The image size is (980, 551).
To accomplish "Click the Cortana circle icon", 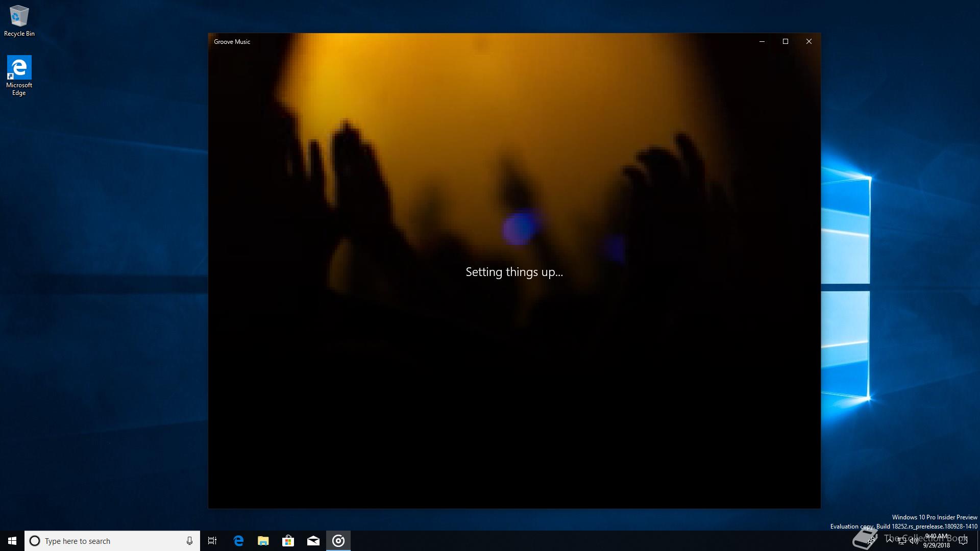I will [35, 541].
